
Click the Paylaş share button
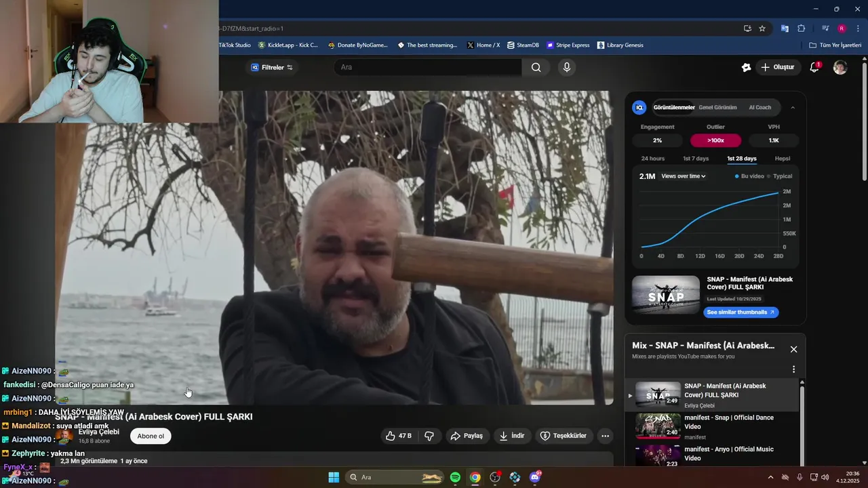click(x=467, y=436)
